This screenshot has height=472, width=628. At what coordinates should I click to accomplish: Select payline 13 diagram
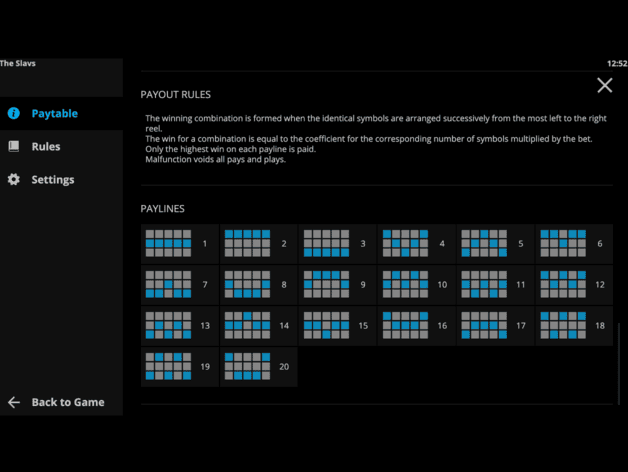coord(168,325)
